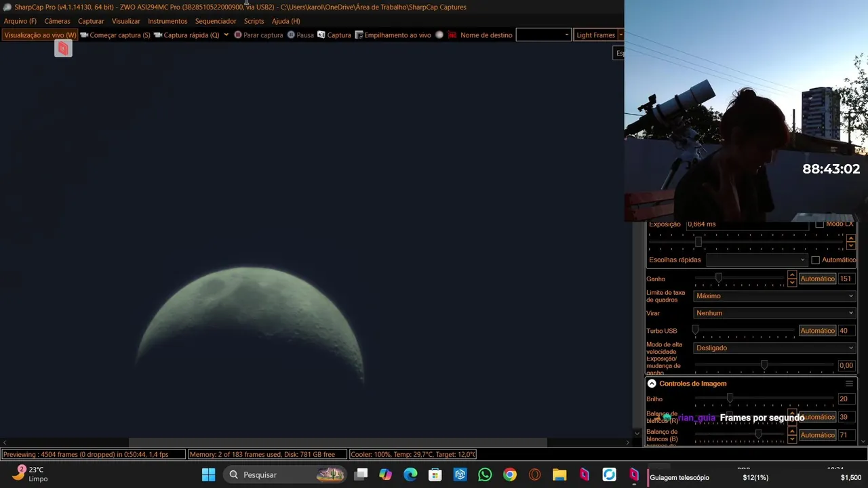Click the red icon before Nome de destino
Image resolution: width=868 pixels, height=488 pixels.
pos(452,35)
